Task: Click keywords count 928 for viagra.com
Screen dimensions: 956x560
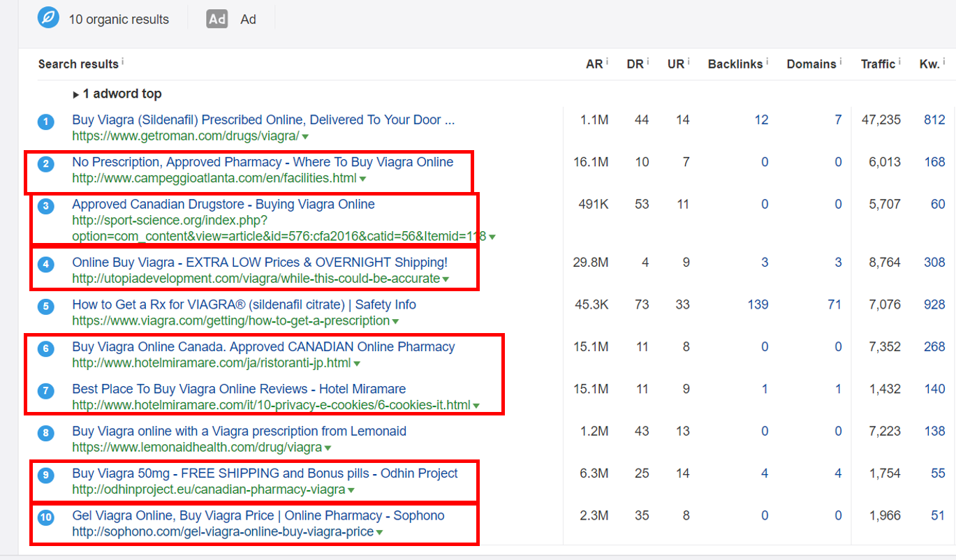Action: click(934, 304)
